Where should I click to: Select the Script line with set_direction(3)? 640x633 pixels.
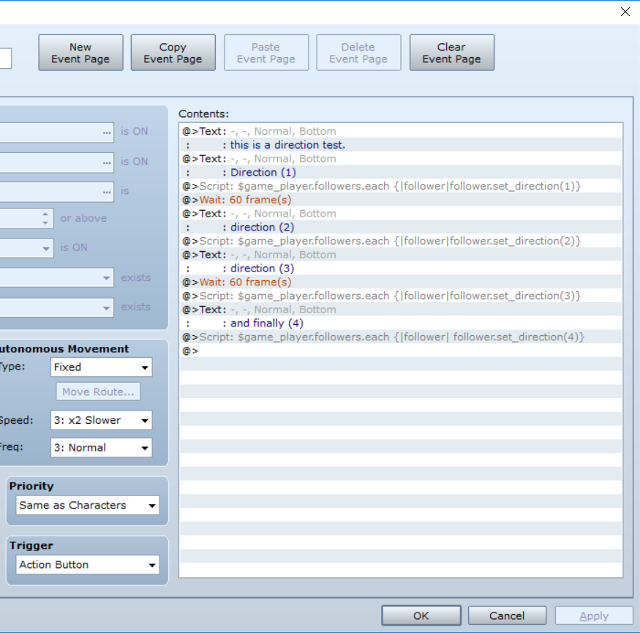(401, 296)
